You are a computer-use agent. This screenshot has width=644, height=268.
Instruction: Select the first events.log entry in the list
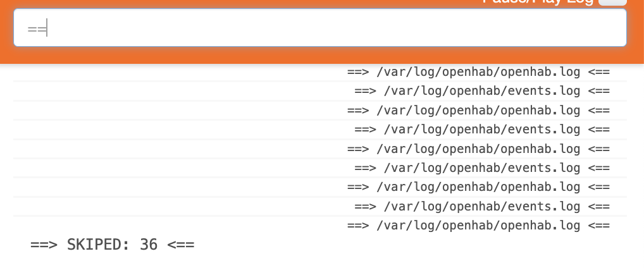pos(482,91)
